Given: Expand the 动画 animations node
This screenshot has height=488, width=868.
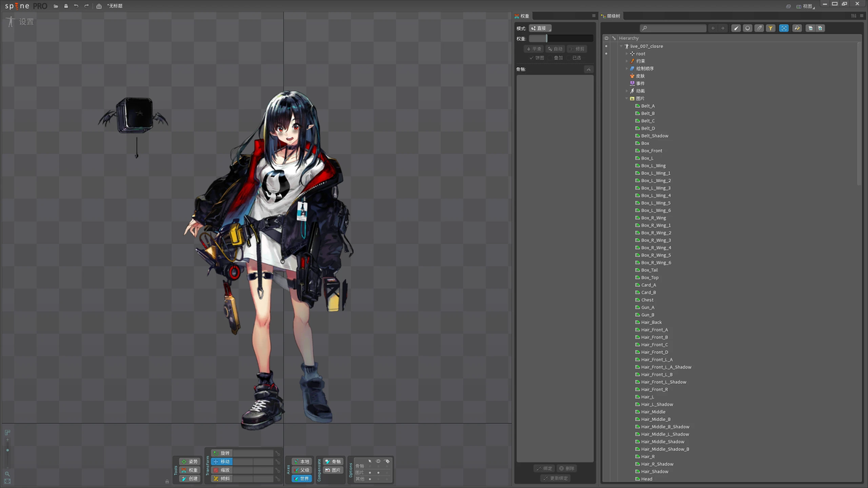Looking at the screenshot, I should click(627, 91).
